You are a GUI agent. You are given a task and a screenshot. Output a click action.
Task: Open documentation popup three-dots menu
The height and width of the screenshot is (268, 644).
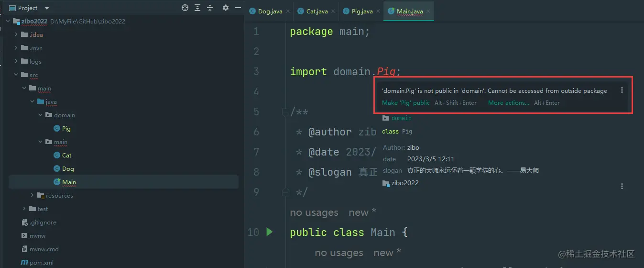[x=622, y=186]
